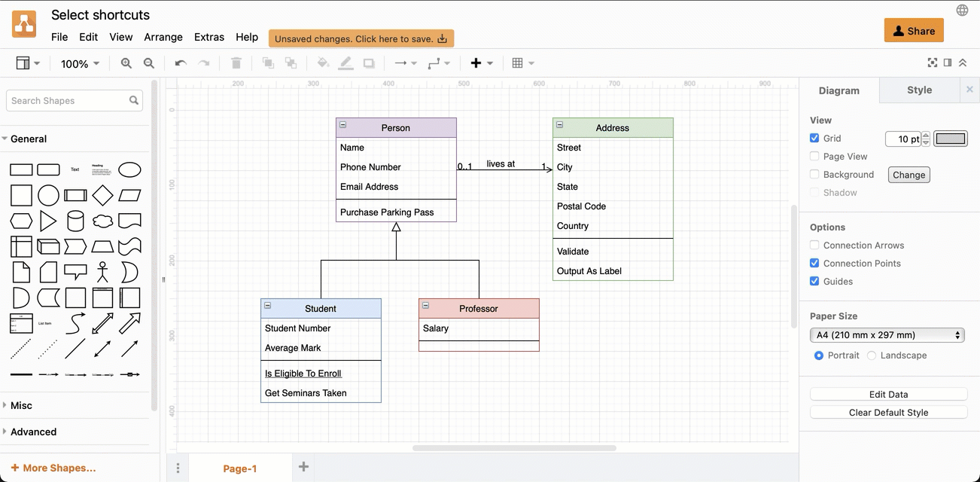Switch to the Style tab

(919, 90)
